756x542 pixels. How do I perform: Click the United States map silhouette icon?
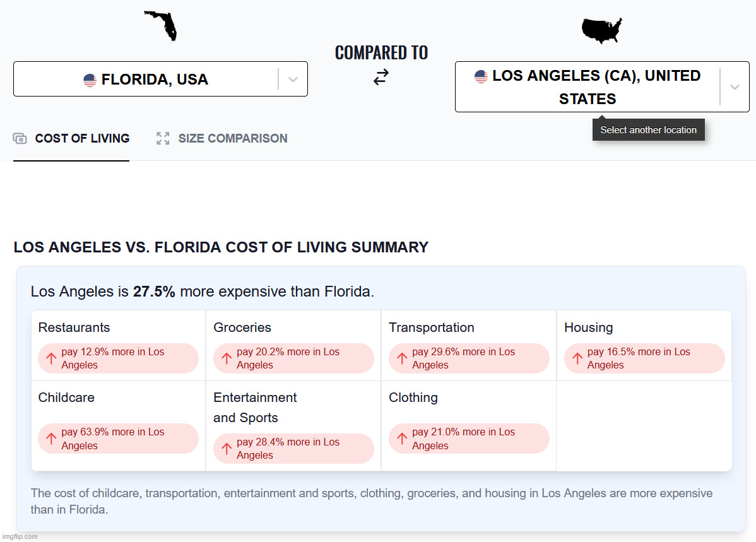tap(601, 30)
